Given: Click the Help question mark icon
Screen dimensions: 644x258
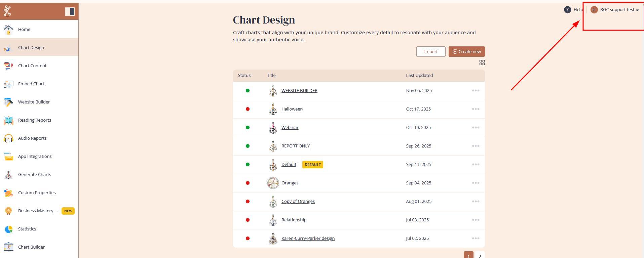Looking at the screenshot, I should coord(567,10).
